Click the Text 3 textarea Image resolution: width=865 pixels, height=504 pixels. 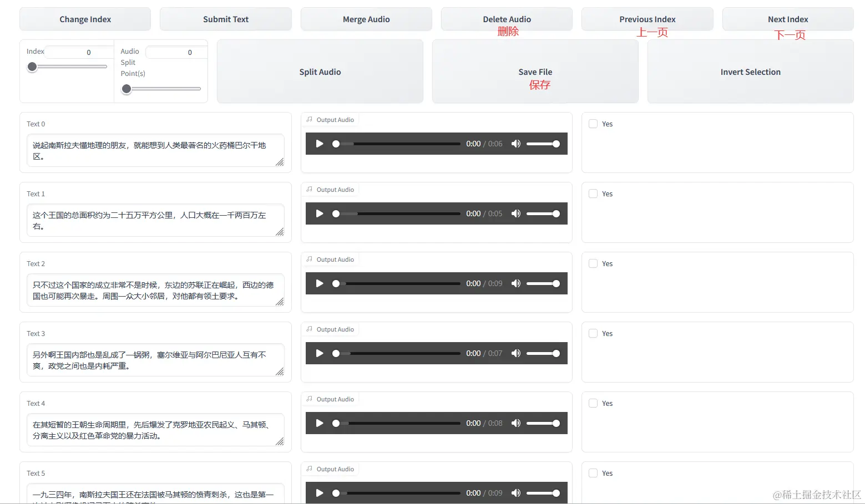coord(155,360)
